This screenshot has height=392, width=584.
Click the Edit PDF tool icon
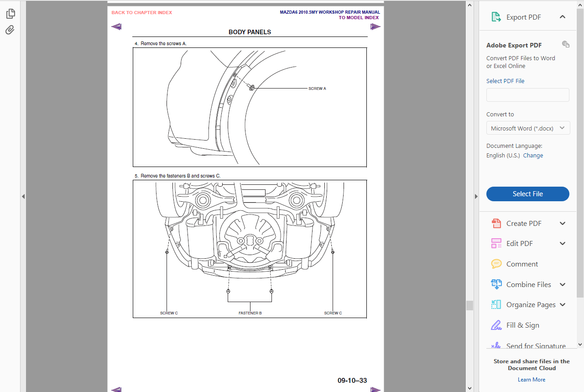pos(496,243)
